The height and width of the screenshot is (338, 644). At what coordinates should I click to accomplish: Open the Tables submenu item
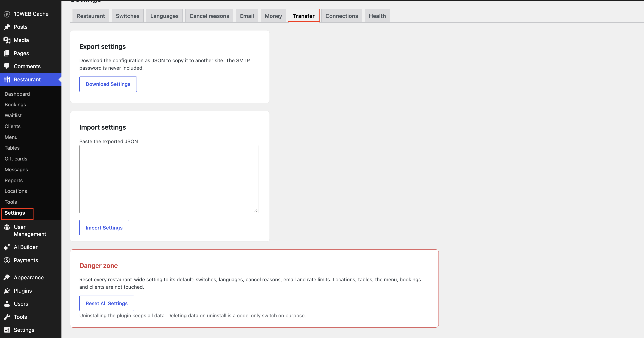[12, 148]
